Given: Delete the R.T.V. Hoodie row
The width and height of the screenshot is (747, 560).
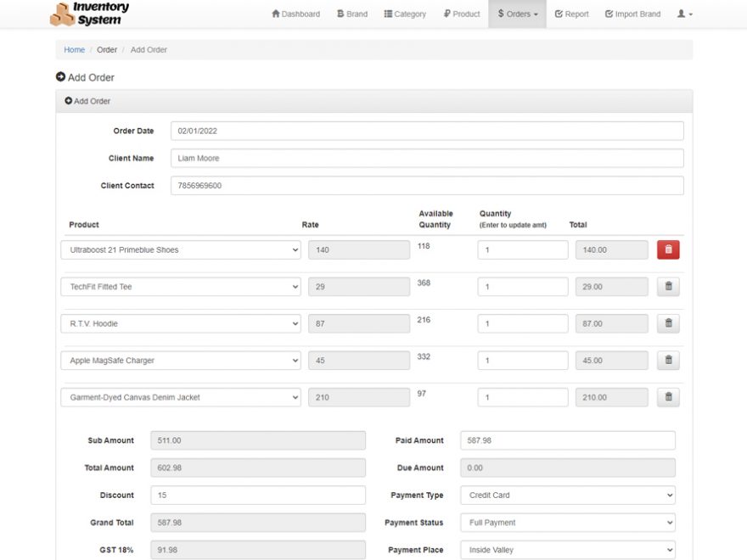Looking at the screenshot, I should pos(667,323).
